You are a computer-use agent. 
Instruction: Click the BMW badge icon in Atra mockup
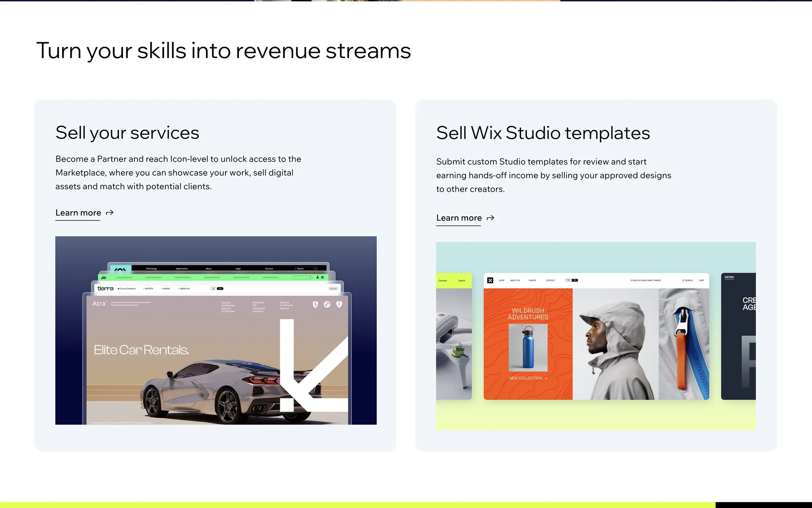[327, 304]
